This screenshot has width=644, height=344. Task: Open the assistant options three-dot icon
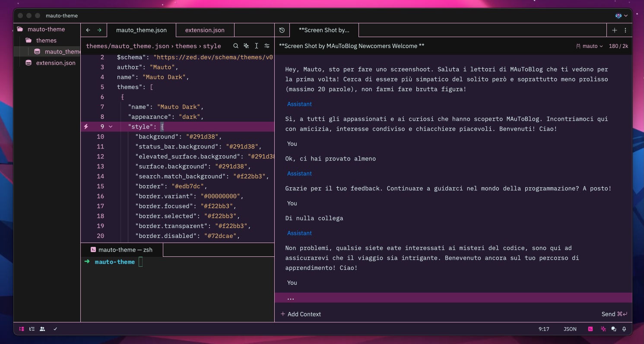(x=625, y=30)
